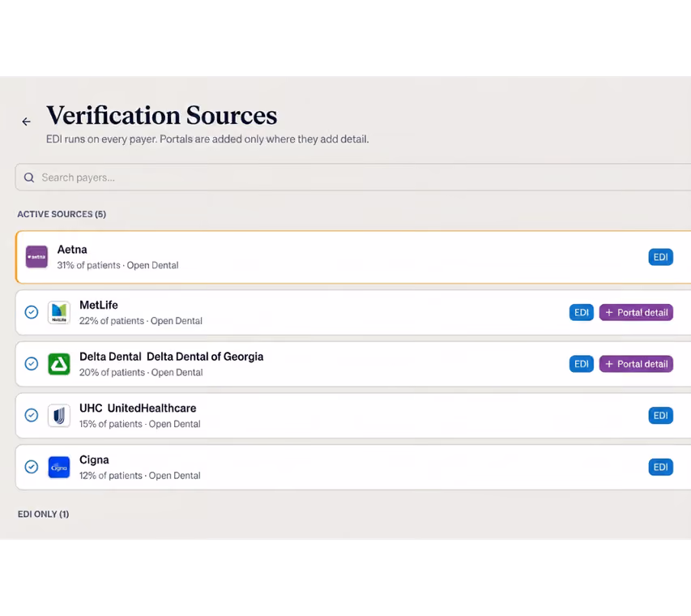
Task: Click the Delta Dental green logo
Action: (59, 364)
